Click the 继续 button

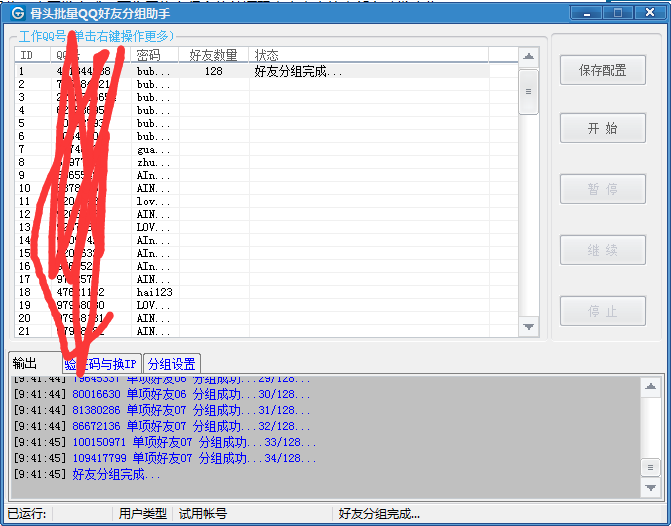(x=603, y=250)
